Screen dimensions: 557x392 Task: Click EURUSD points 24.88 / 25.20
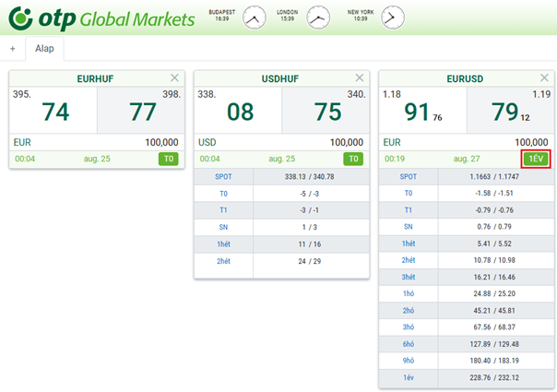[494, 293]
